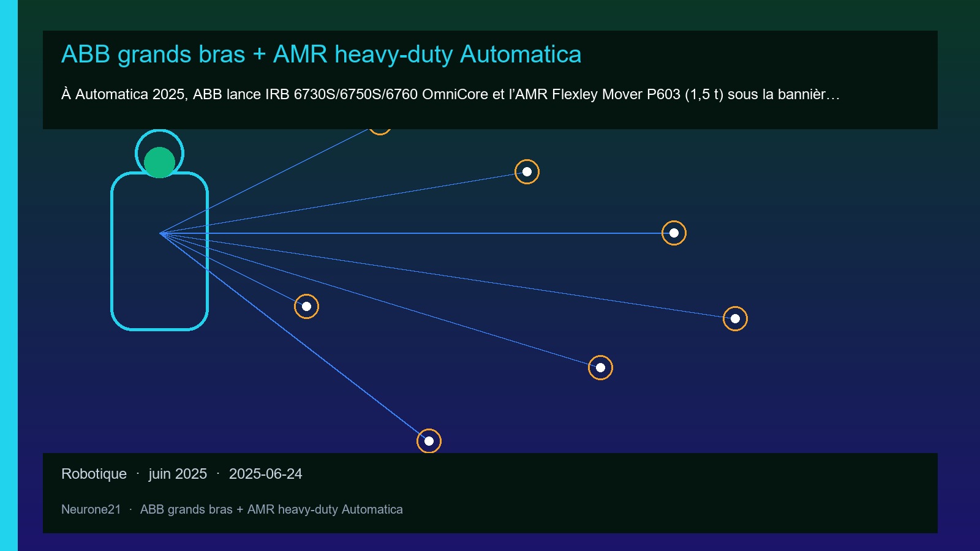Click the cyan rounded robot body outline
Viewport: 980px width, 551px height.
point(159,251)
